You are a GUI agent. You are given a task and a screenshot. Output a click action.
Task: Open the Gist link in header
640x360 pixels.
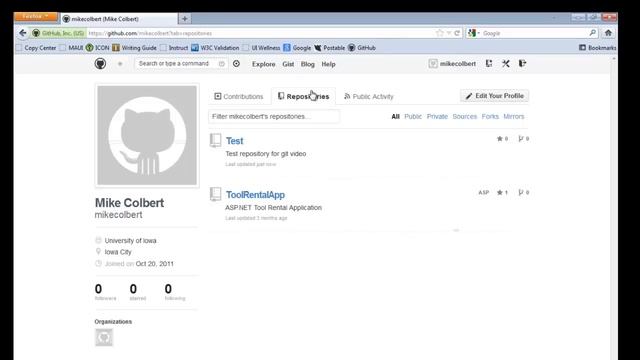288,64
